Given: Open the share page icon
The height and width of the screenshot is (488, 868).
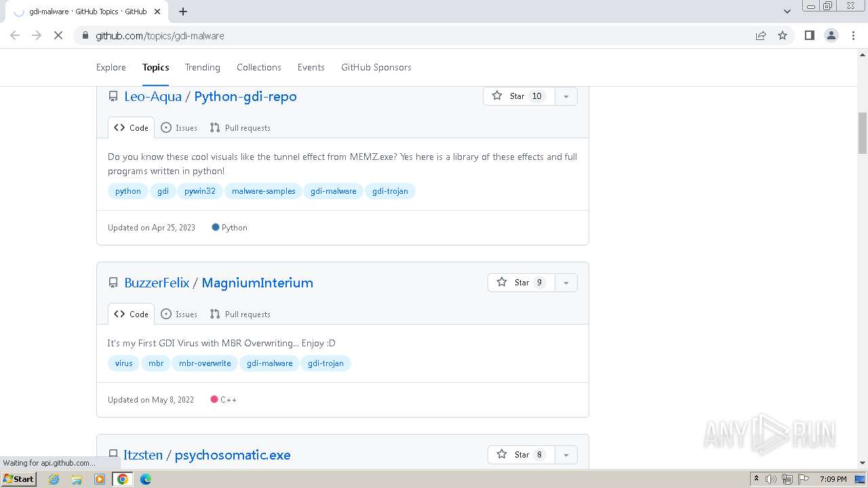Looking at the screenshot, I should [x=761, y=35].
